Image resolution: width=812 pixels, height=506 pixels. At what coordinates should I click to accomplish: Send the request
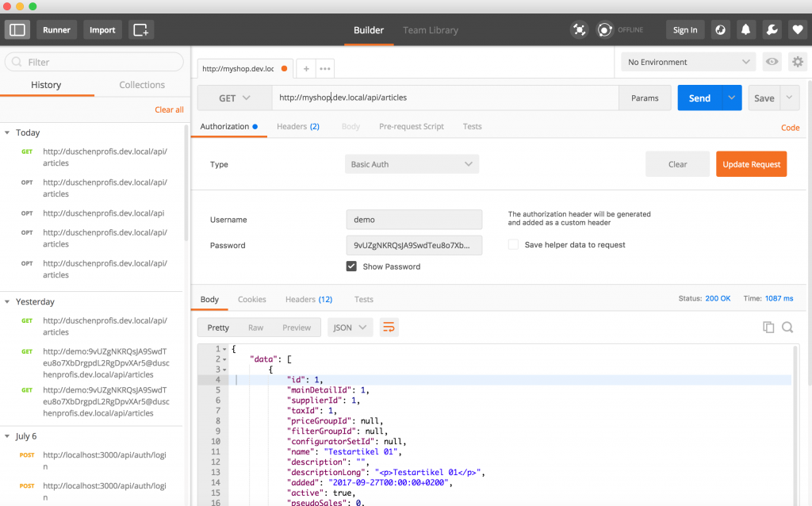(699, 98)
